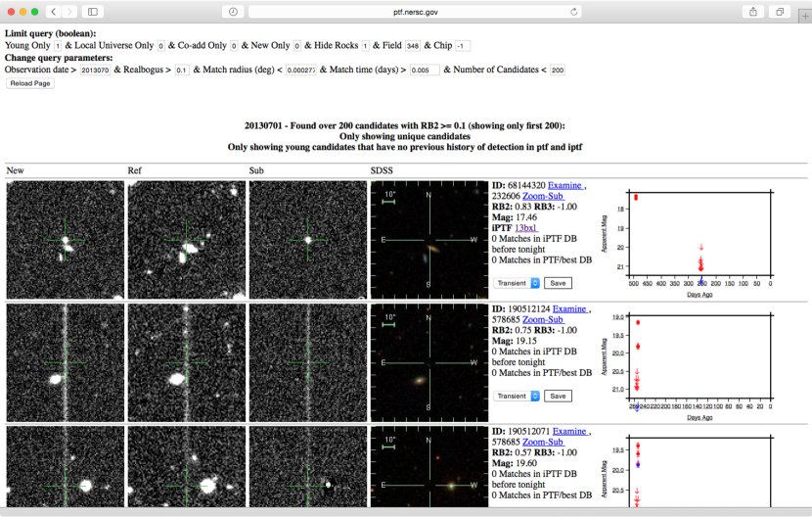The image size is (812, 517).
Task: Save classification for candidate 190512124
Action: [558, 397]
